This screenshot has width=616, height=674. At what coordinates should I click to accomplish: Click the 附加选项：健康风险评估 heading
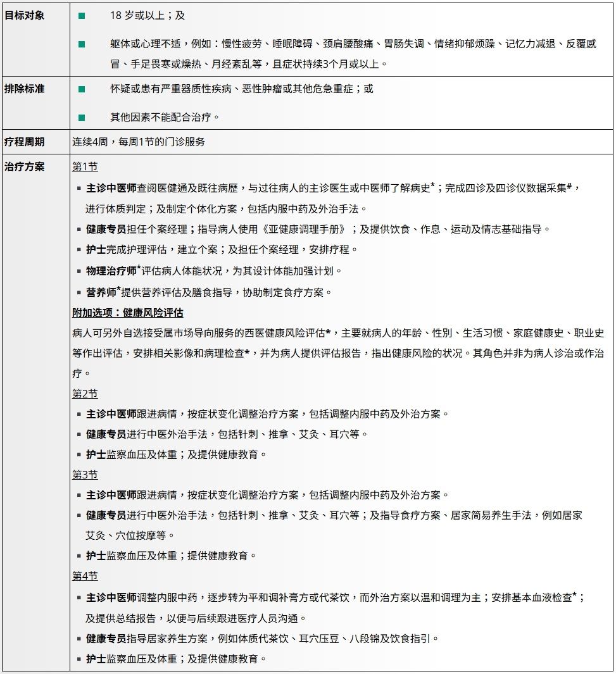click(128, 313)
